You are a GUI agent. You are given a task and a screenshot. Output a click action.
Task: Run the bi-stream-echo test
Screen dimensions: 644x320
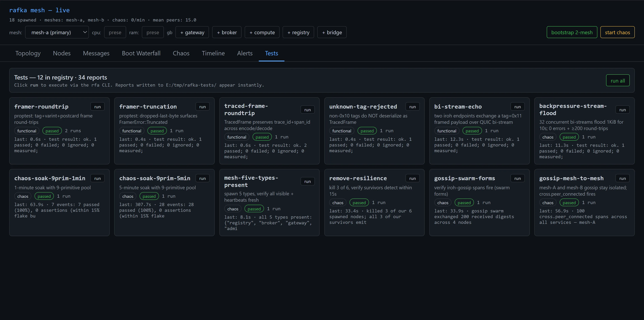pos(518,107)
